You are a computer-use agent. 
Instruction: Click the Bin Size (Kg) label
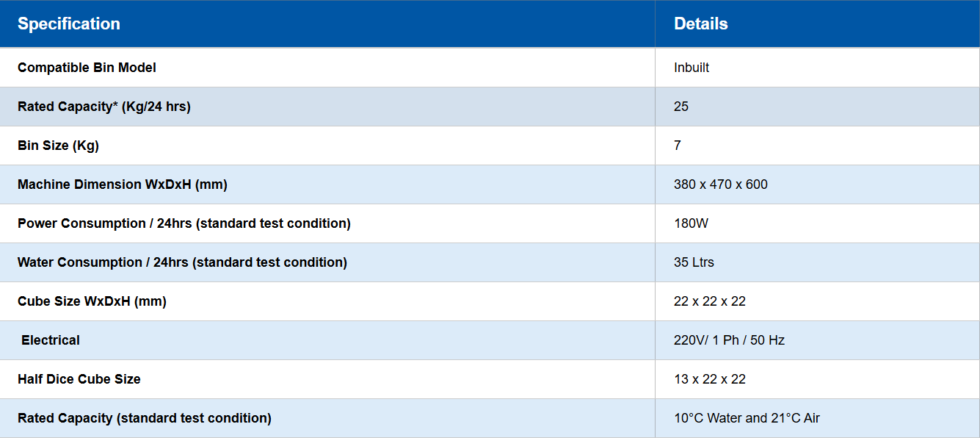58,146
